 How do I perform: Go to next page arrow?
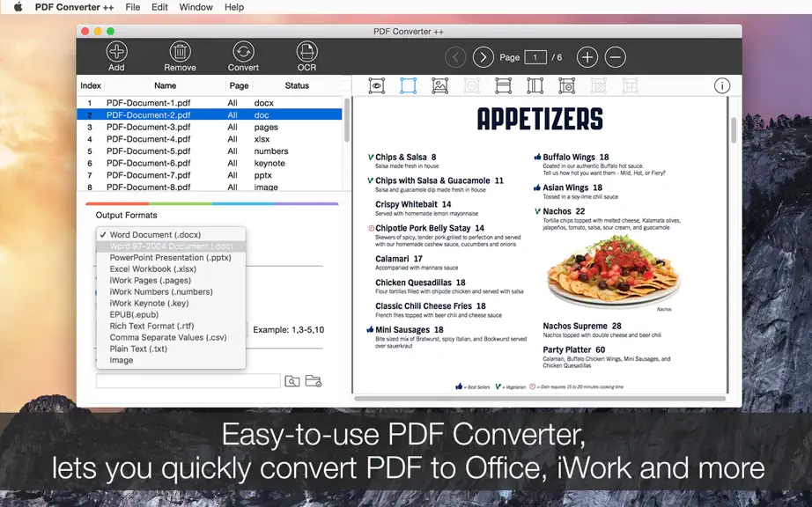click(x=484, y=57)
